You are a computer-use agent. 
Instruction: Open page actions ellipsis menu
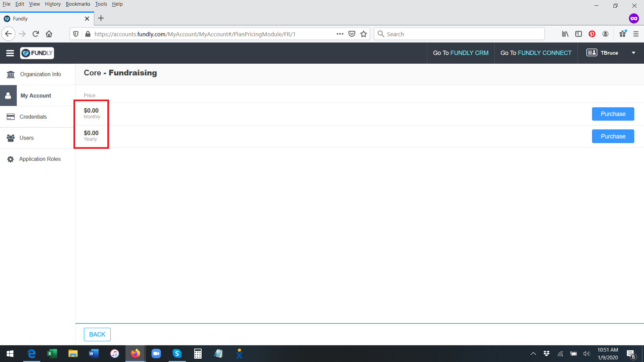[x=340, y=34]
